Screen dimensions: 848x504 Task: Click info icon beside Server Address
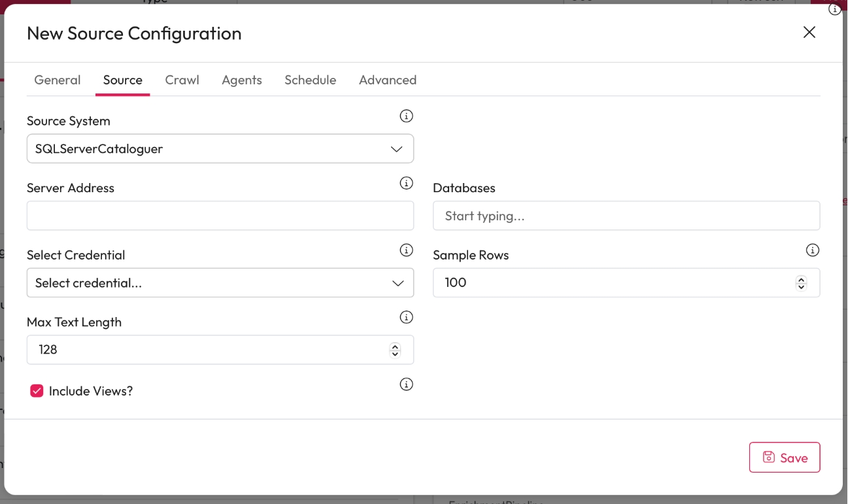pos(406,183)
